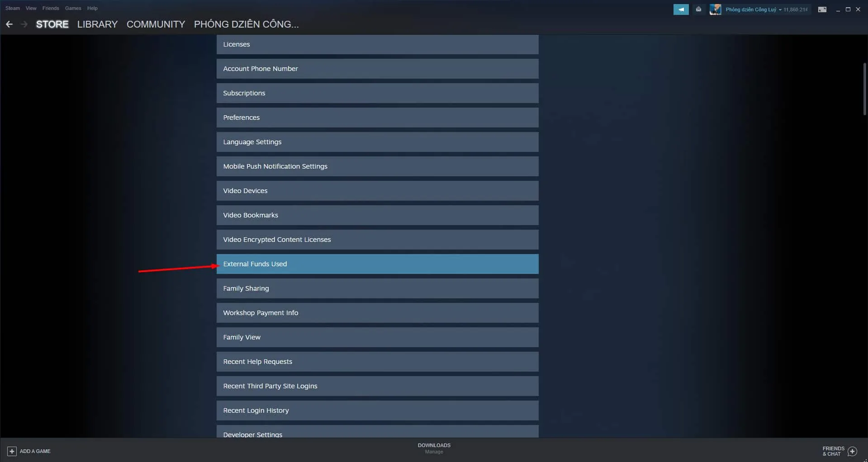Select the Subscriptions row
This screenshot has height=462, width=868.
point(377,93)
